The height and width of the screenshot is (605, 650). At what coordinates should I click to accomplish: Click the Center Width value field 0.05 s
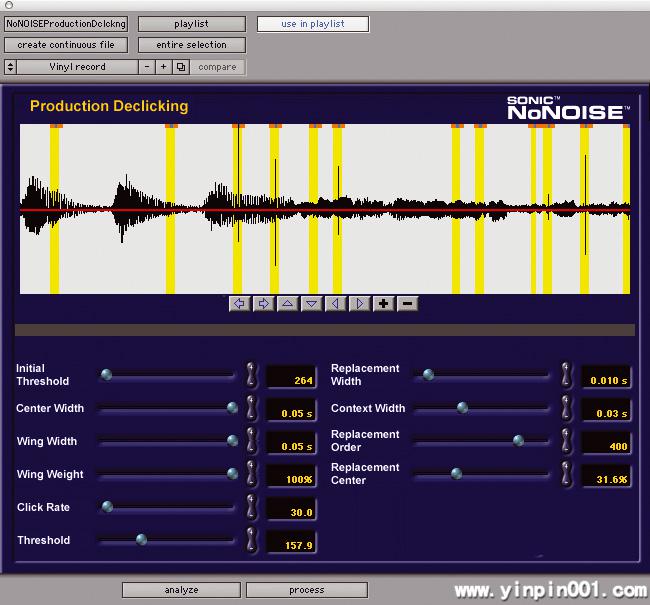291,410
